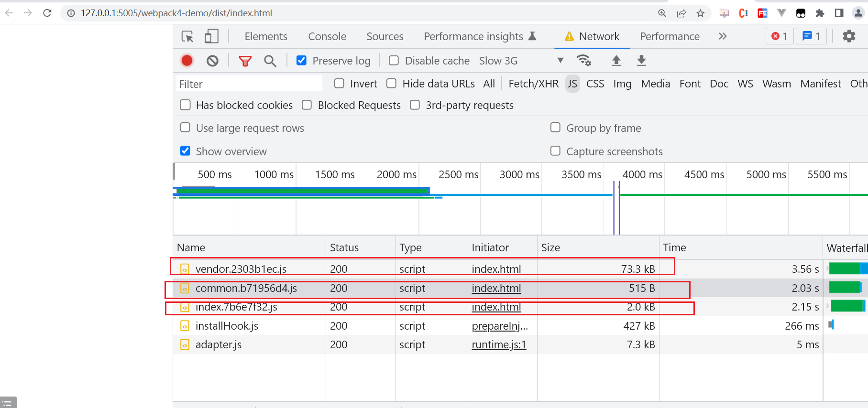Filter requests by Doc type
868x408 pixels.
point(719,84)
